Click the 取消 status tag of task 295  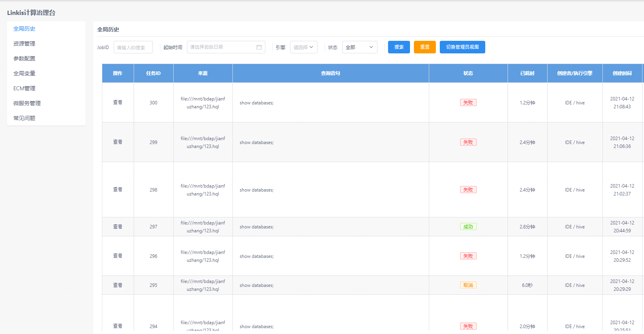coord(468,285)
